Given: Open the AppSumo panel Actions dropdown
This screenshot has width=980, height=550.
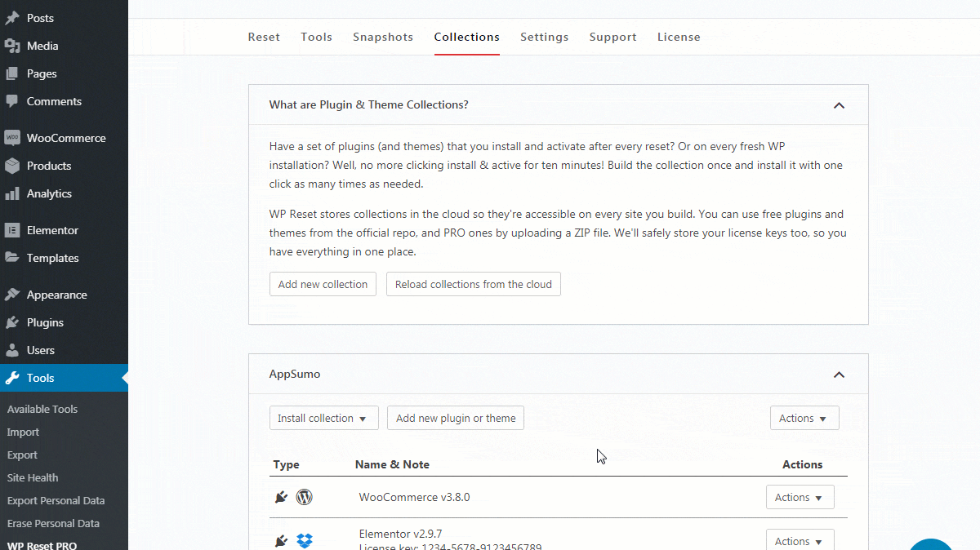Looking at the screenshot, I should [804, 417].
